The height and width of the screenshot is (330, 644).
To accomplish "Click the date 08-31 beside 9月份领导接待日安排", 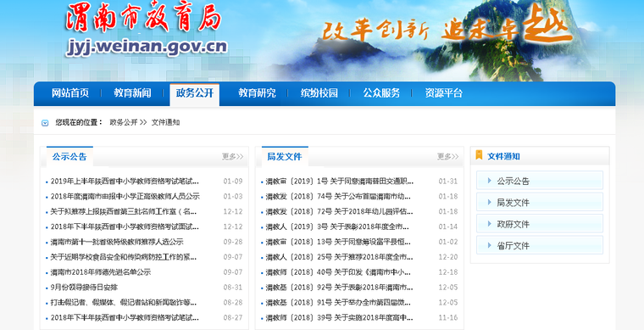I will click(x=233, y=288).
